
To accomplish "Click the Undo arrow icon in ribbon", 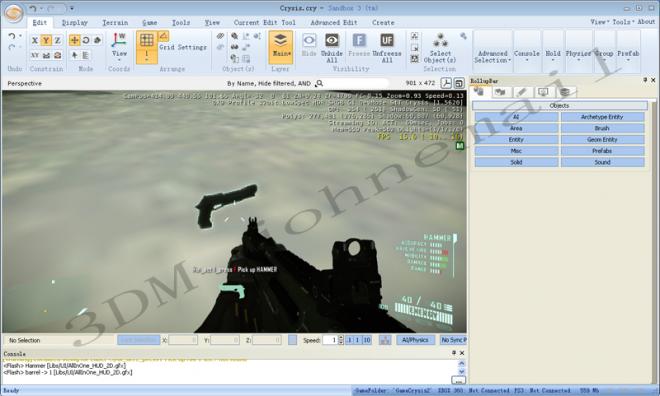I will [12, 37].
